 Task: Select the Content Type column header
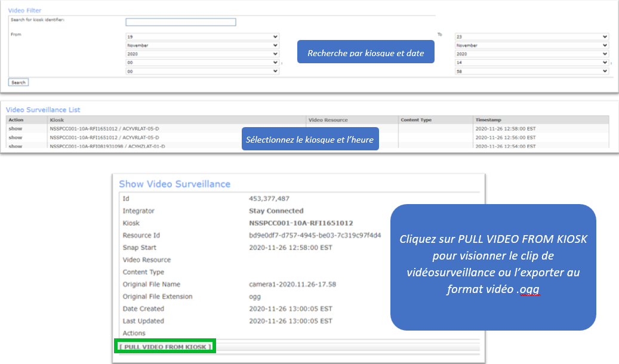tap(416, 120)
